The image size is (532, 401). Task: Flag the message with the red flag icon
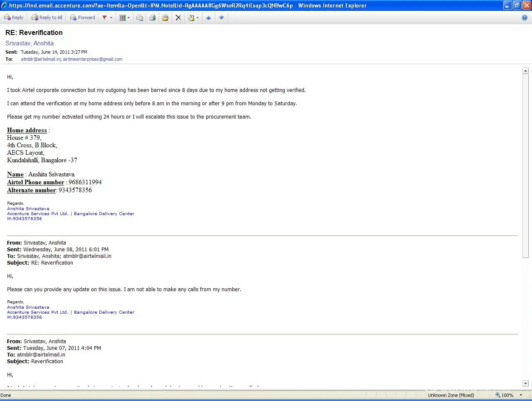(x=105, y=17)
